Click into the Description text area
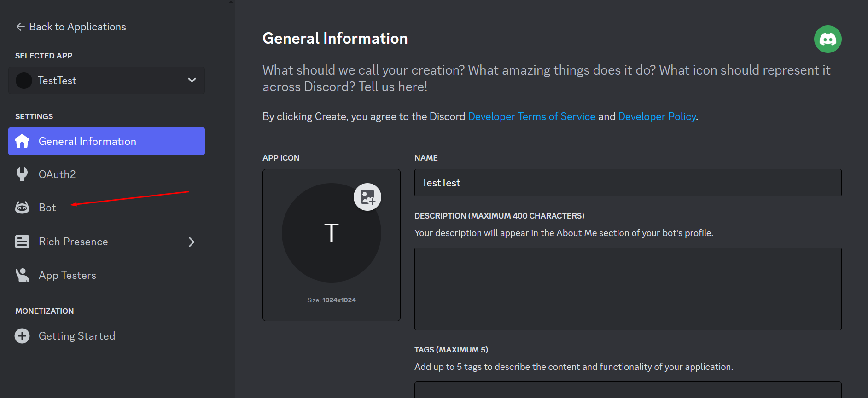This screenshot has height=398, width=868. [628, 288]
